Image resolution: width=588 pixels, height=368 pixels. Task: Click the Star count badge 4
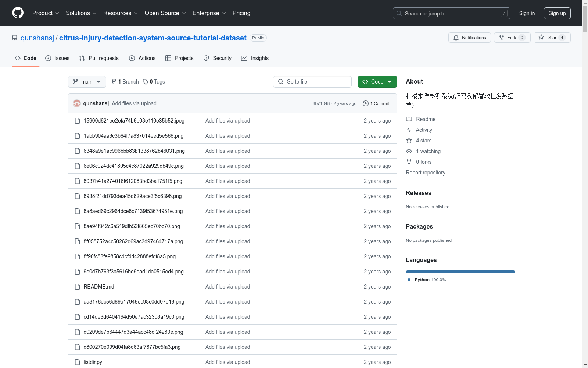(562, 38)
